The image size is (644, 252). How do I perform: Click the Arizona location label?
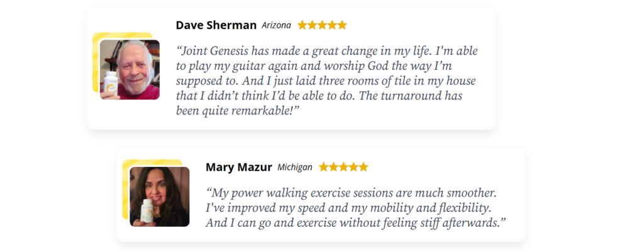(276, 26)
